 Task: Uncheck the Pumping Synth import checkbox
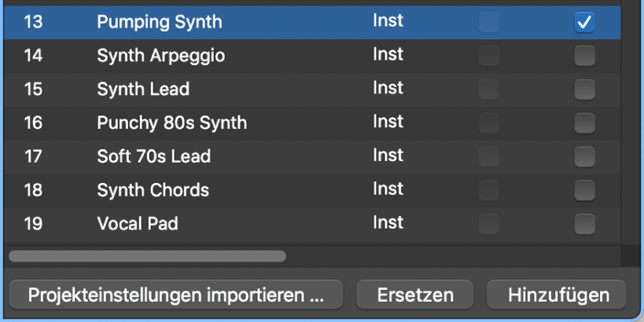584,23
